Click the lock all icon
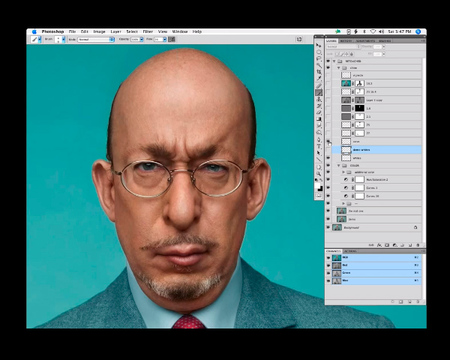The image size is (450, 360). pos(352,54)
